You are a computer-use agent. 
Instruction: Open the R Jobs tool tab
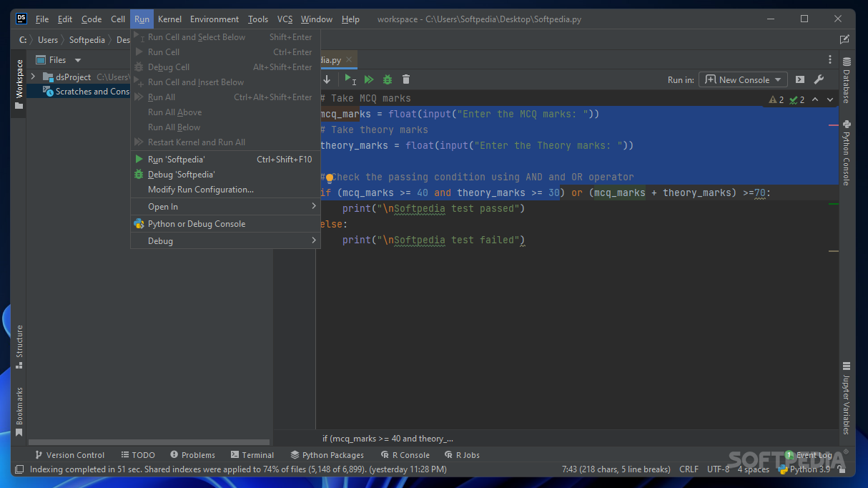point(462,455)
